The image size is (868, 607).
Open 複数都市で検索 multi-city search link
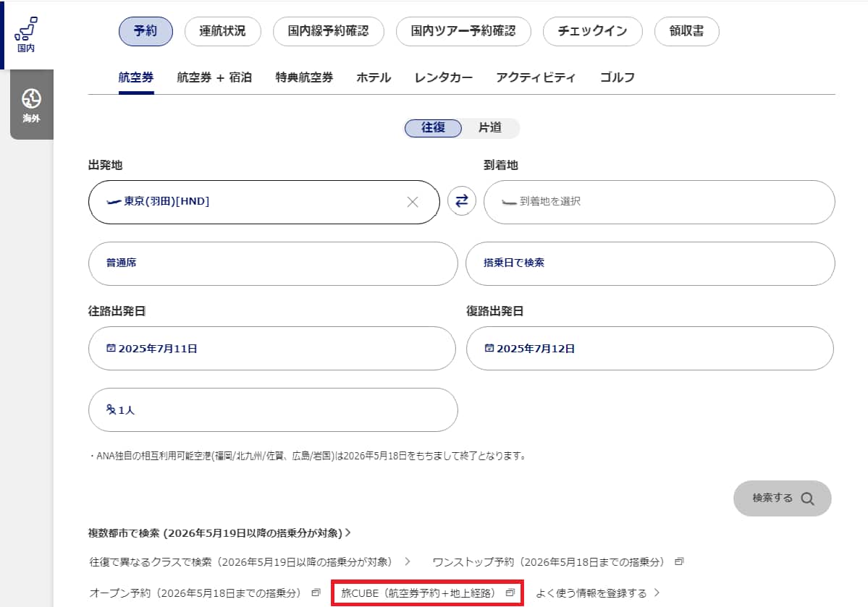219,533
